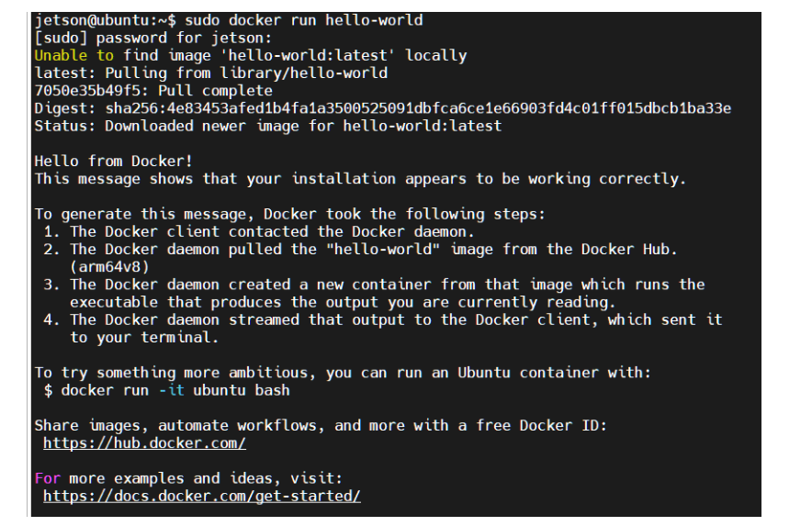This screenshot has width=812, height=526.
Task: Click the 'To generate this message' line
Action: [289, 214]
